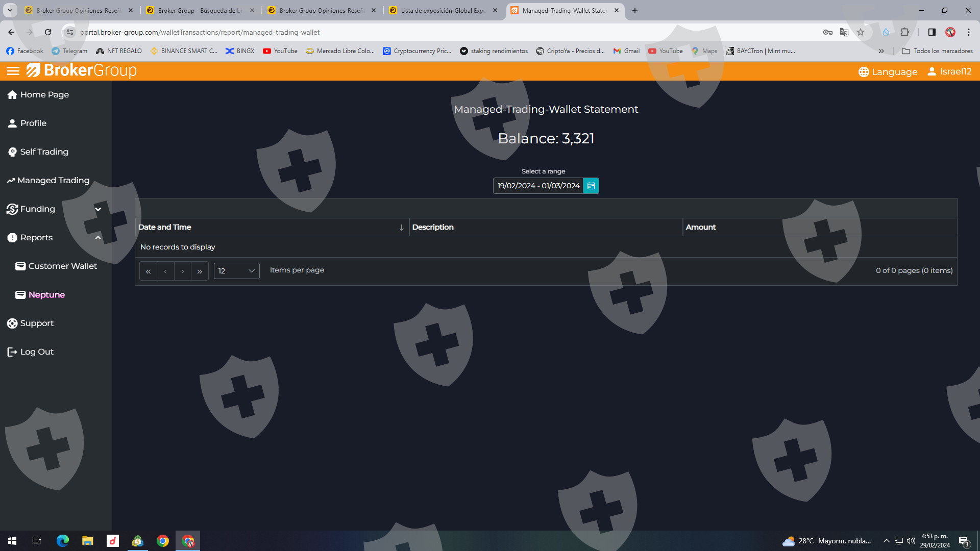Click the calendar date range icon
The width and height of the screenshot is (980, 551).
591,186
